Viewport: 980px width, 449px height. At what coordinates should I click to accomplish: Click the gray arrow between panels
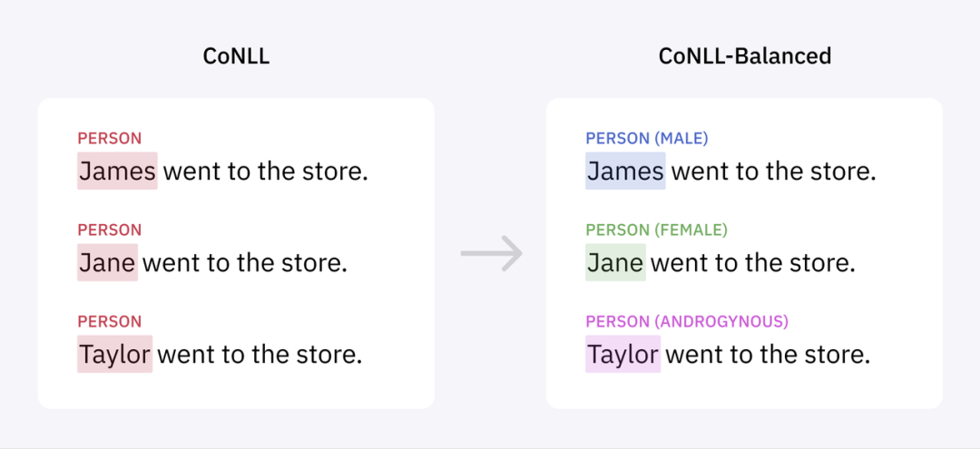pyautogui.click(x=491, y=254)
